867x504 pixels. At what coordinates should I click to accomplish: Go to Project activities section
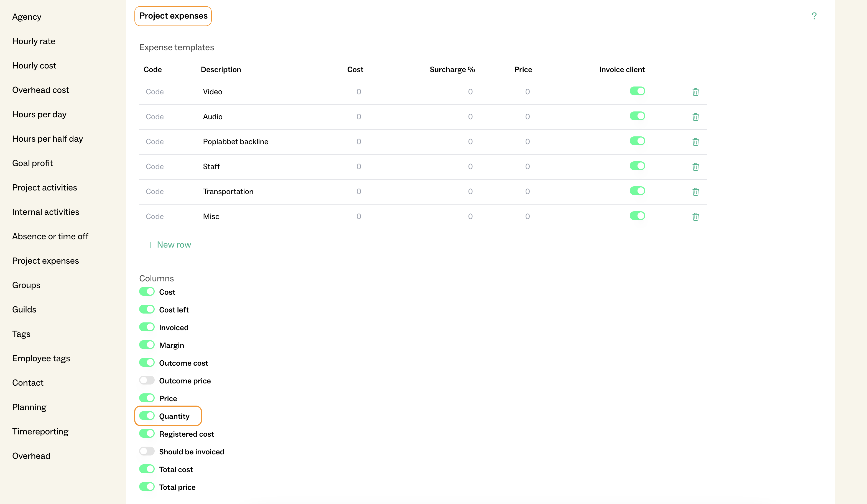point(44,187)
